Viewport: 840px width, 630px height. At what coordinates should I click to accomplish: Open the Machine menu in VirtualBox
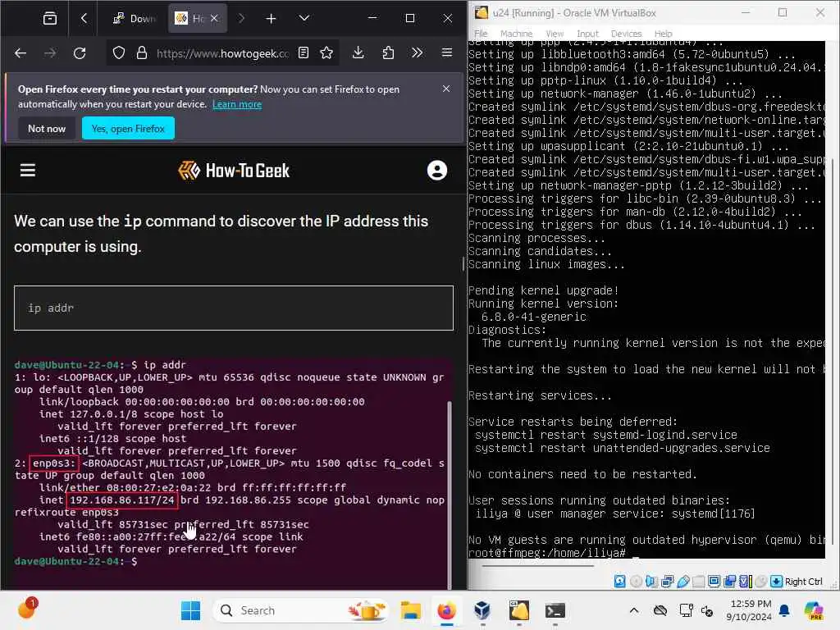point(517,33)
